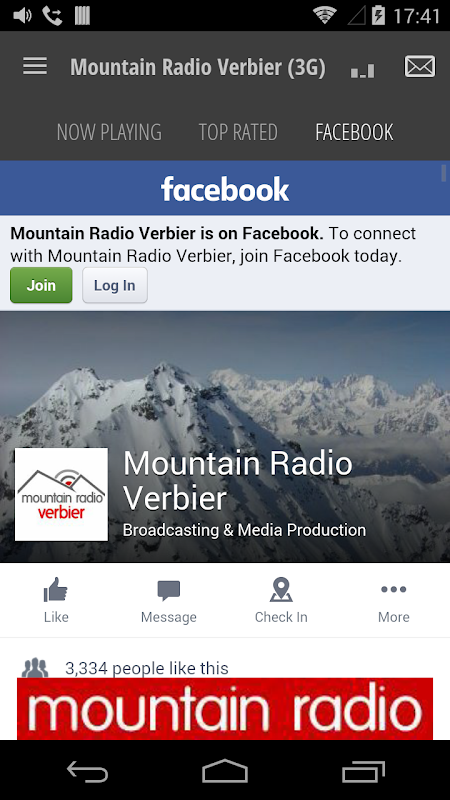Switch to the Now Playing tab
This screenshot has width=450, height=800.
click(x=109, y=132)
